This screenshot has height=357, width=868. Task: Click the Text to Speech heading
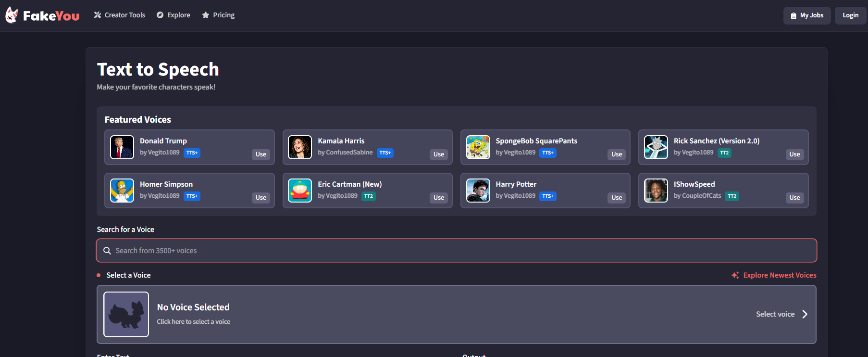click(158, 69)
